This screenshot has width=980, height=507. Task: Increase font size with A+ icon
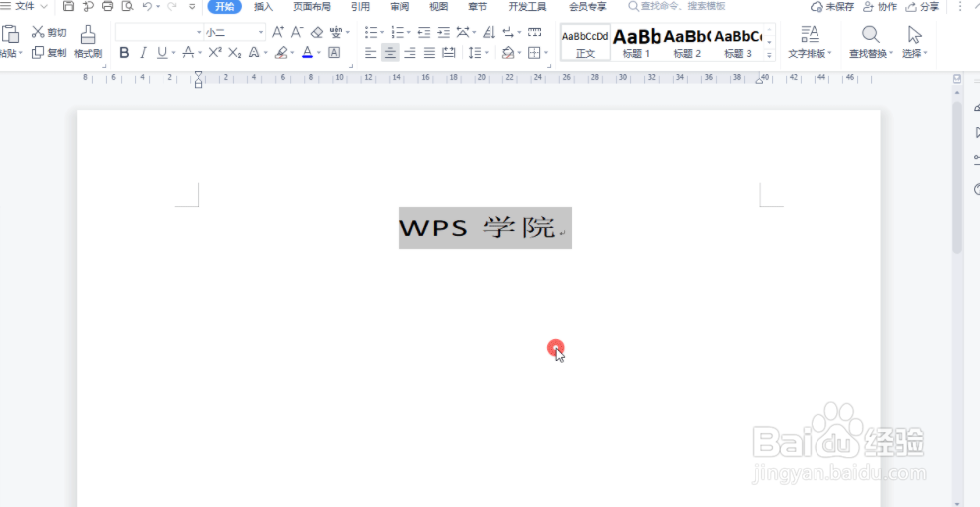tap(278, 32)
